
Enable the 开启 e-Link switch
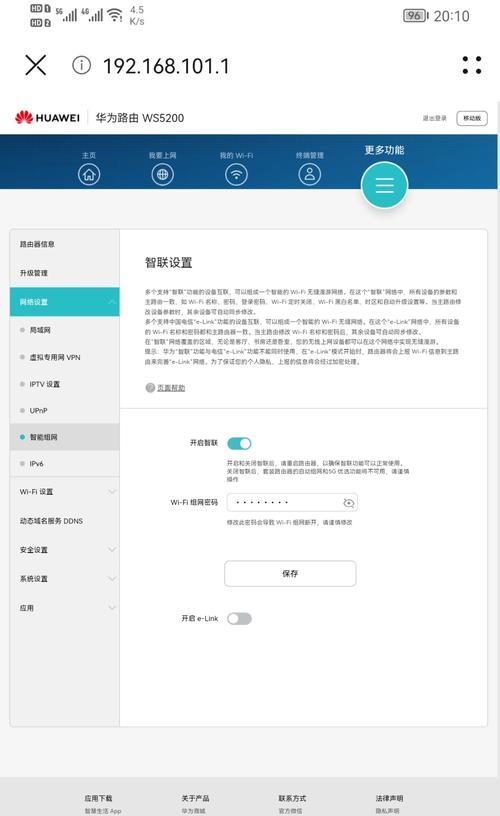(239, 618)
